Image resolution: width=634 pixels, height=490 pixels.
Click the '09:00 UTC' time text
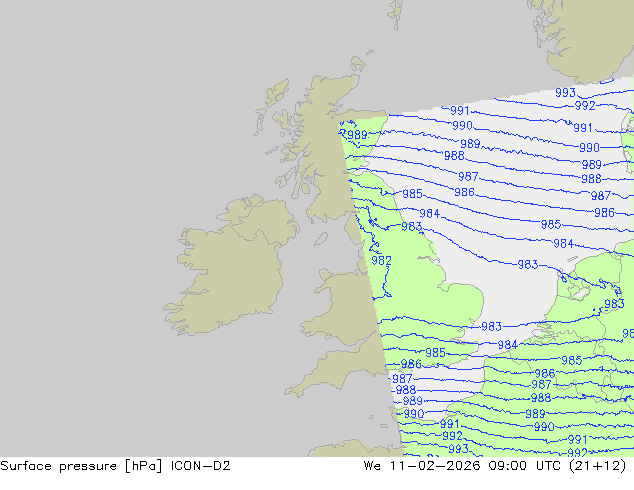click(x=524, y=466)
